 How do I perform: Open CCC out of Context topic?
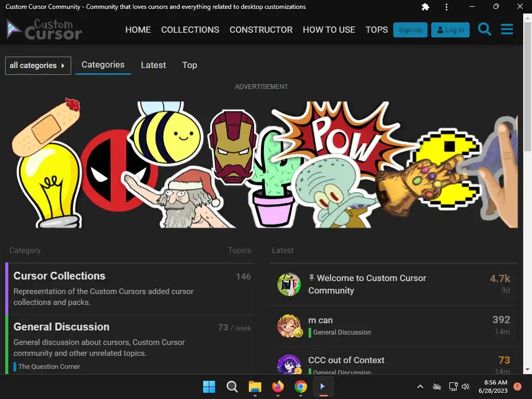point(346,360)
